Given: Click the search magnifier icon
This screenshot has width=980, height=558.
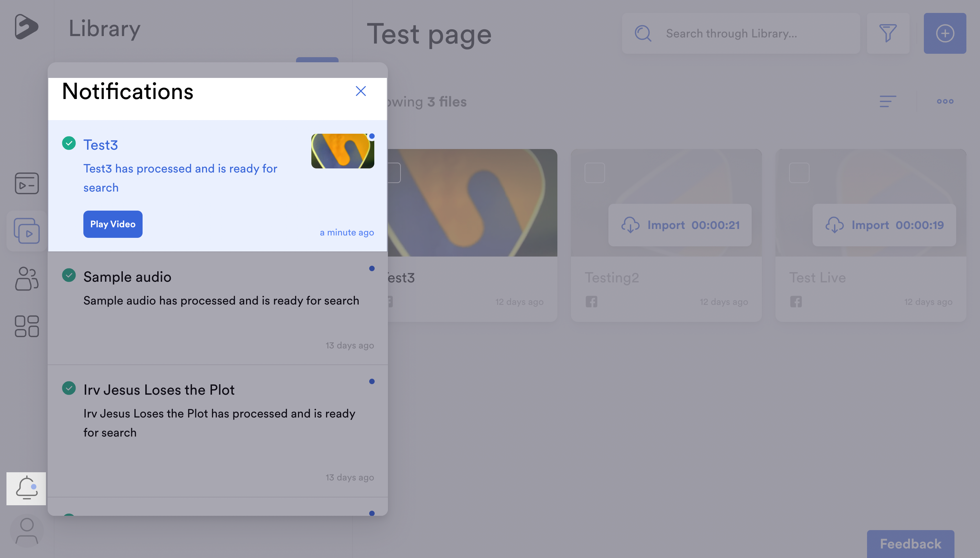Looking at the screenshot, I should pos(643,33).
